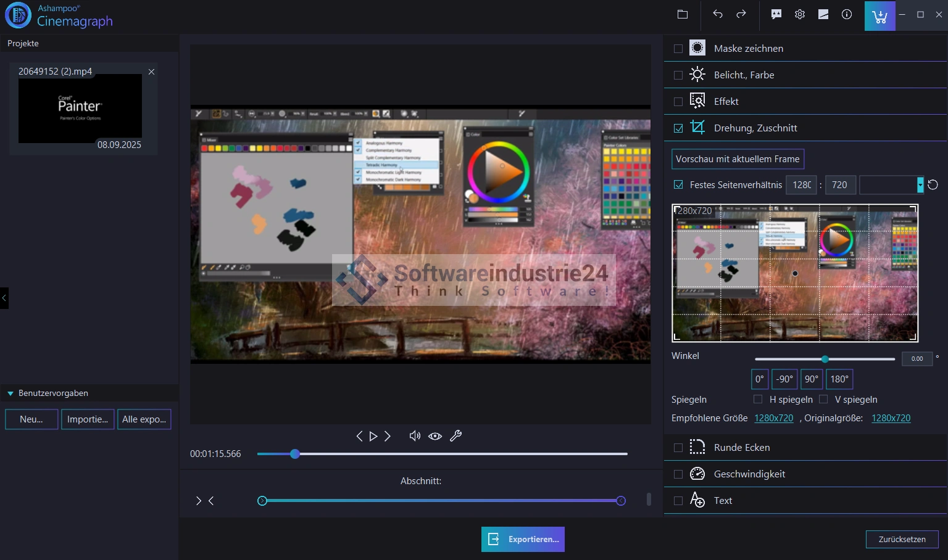Collapse the left panel with arrow
Image resolution: width=948 pixels, height=560 pixels.
tap(4, 298)
